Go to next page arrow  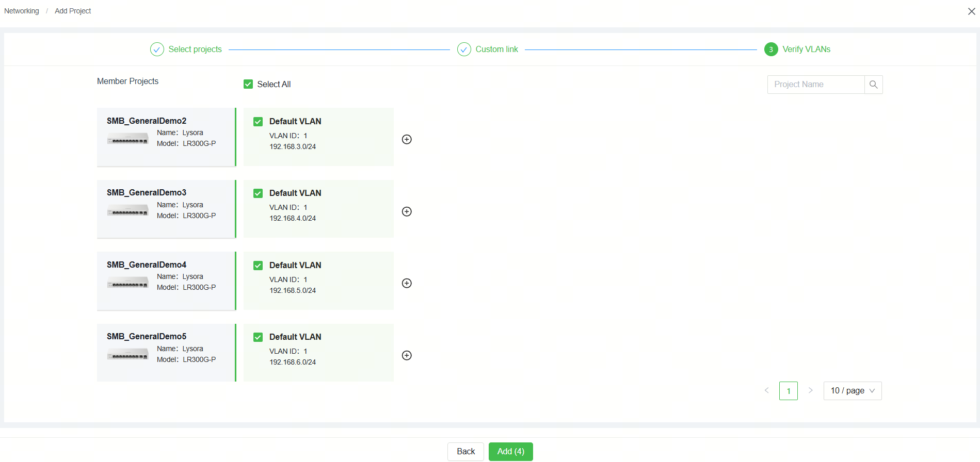coord(810,390)
